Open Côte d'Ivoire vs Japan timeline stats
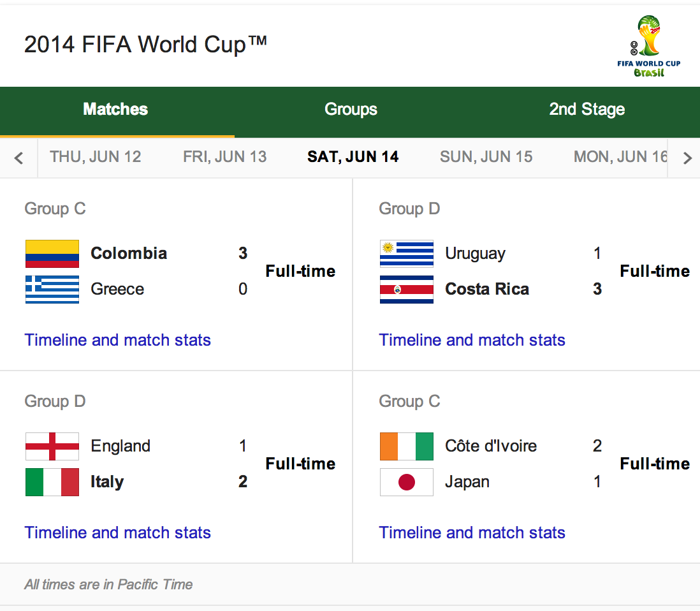 (472, 533)
